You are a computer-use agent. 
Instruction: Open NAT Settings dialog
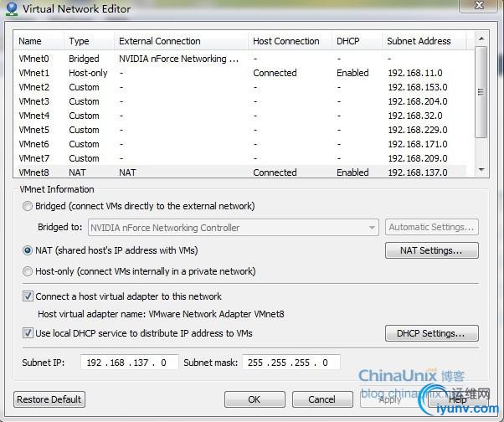pos(432,250)
